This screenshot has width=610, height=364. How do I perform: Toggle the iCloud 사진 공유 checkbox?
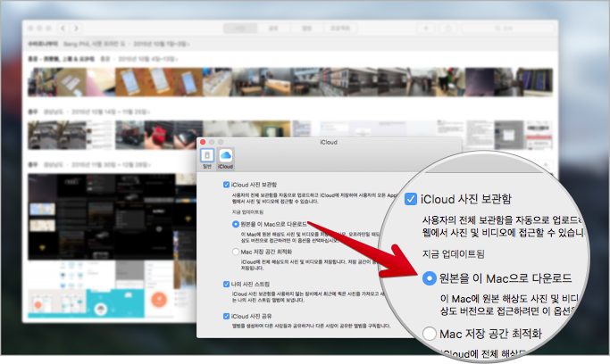pos(227,316)
